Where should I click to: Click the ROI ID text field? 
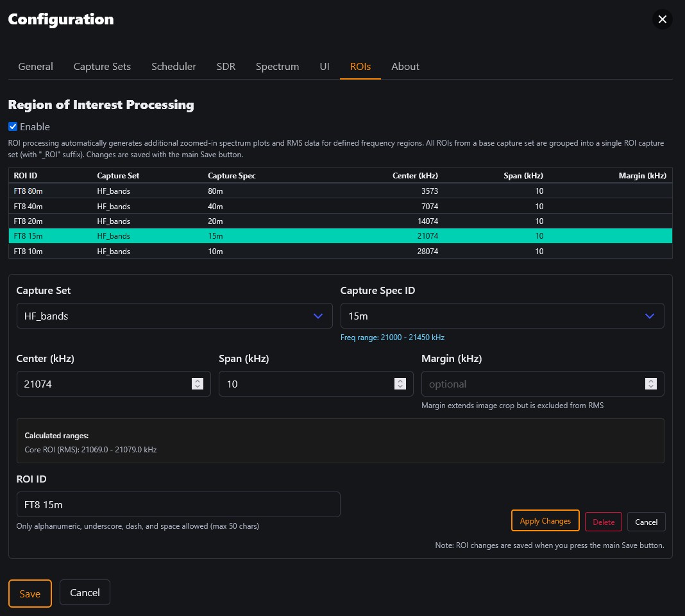(178, 504)
